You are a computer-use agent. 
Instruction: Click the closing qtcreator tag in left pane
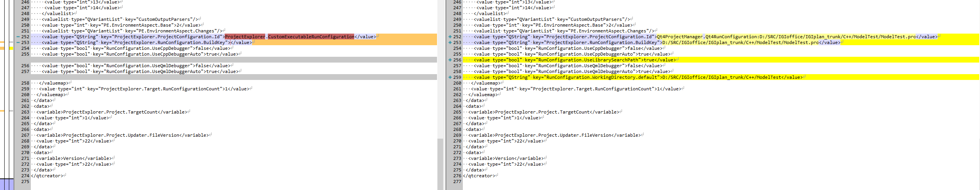(x=47, y=176)
